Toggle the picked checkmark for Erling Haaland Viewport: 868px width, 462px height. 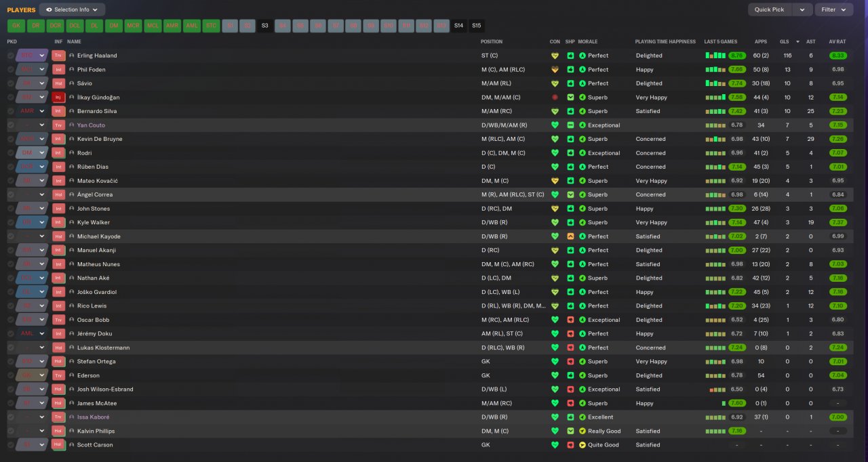click(11, 56)
